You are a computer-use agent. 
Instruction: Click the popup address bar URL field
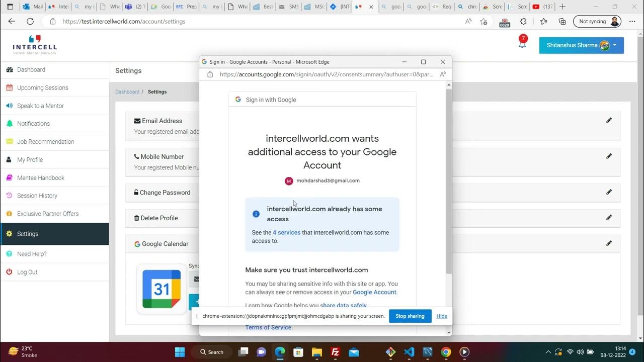point(327,74)
